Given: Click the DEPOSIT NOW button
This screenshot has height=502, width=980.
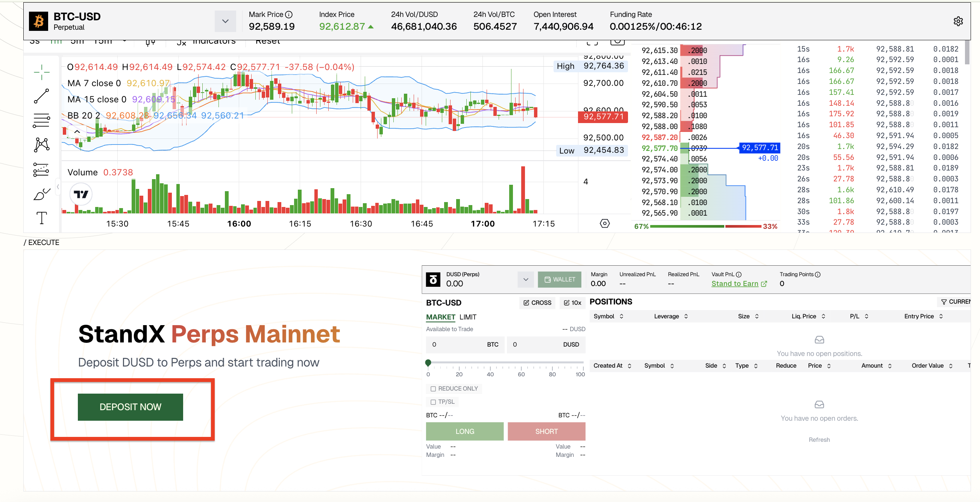Looking at the screenshot, I should pos(130,407).
